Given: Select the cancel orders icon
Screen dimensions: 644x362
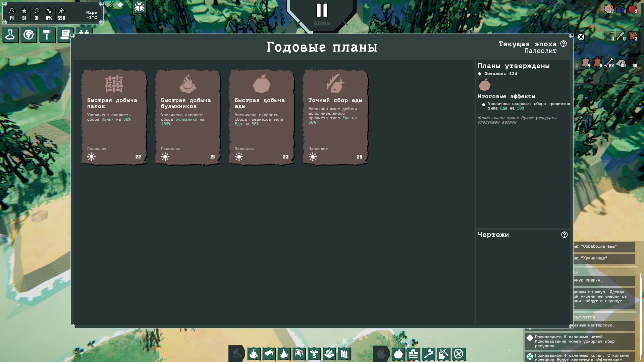Looking at the screenshot, I should pyautogui.click(x=459, y=354).
